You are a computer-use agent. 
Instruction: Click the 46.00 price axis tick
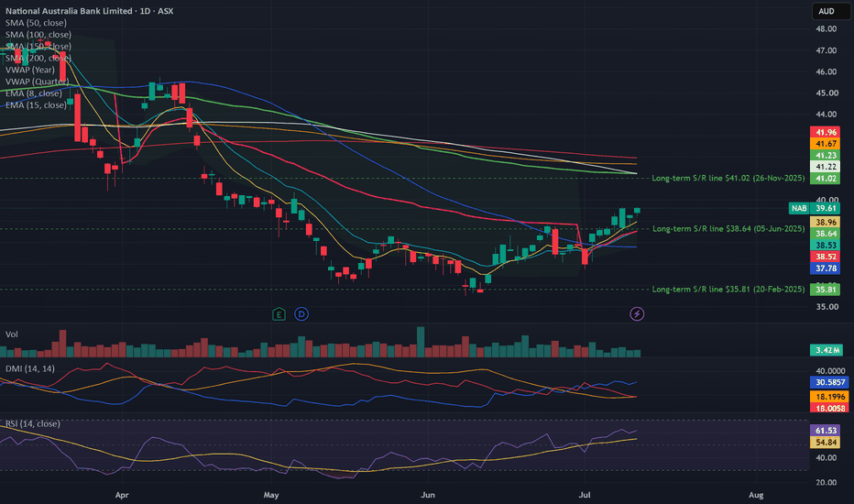point(827,71)
